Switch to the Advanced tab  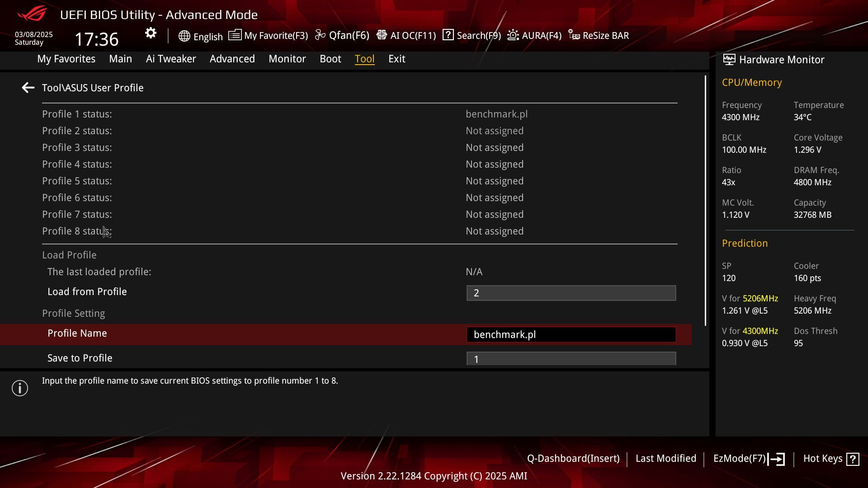coord(232,59)
